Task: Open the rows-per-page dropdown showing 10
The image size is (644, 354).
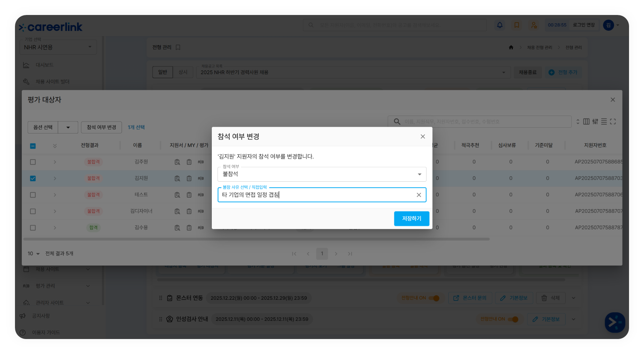Action: (x=34, y=254)
